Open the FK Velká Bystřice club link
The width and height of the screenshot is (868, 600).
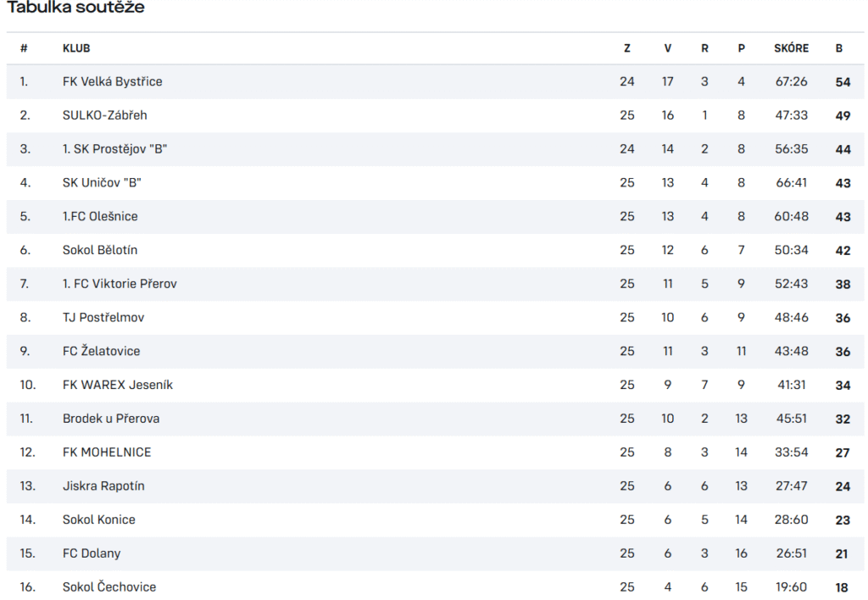point(112,81)
